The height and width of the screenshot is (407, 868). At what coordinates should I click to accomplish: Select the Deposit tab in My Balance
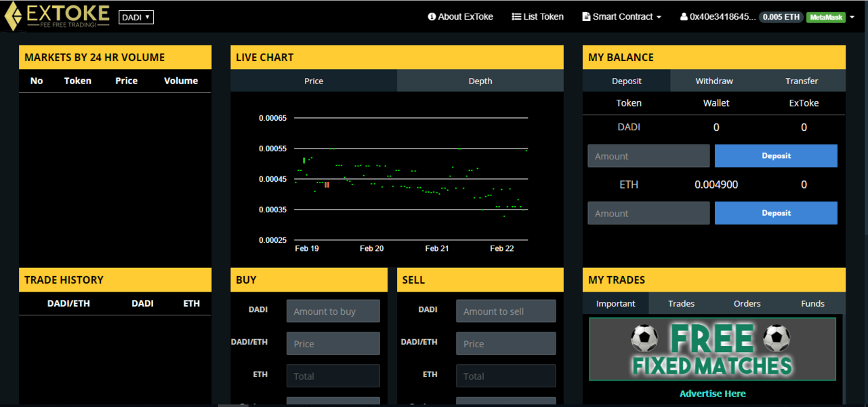627,81
